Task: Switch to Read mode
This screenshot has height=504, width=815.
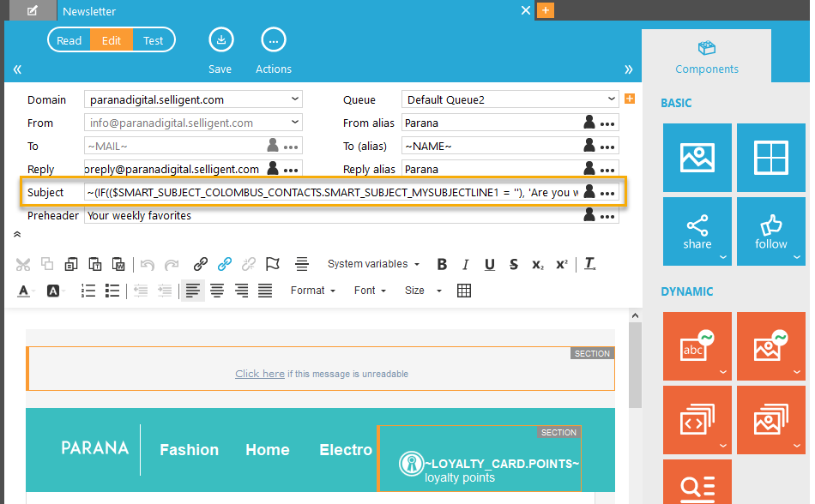Action: 69,40
